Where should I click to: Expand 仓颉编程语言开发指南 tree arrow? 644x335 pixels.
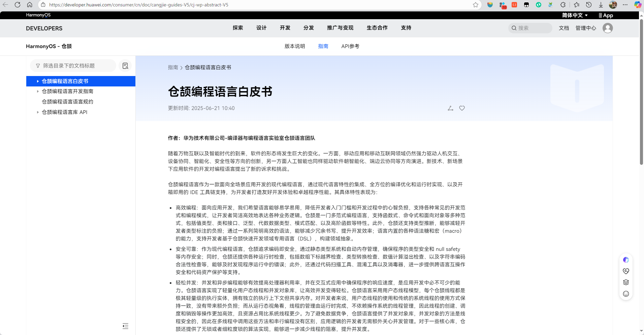tap(38, 91)
